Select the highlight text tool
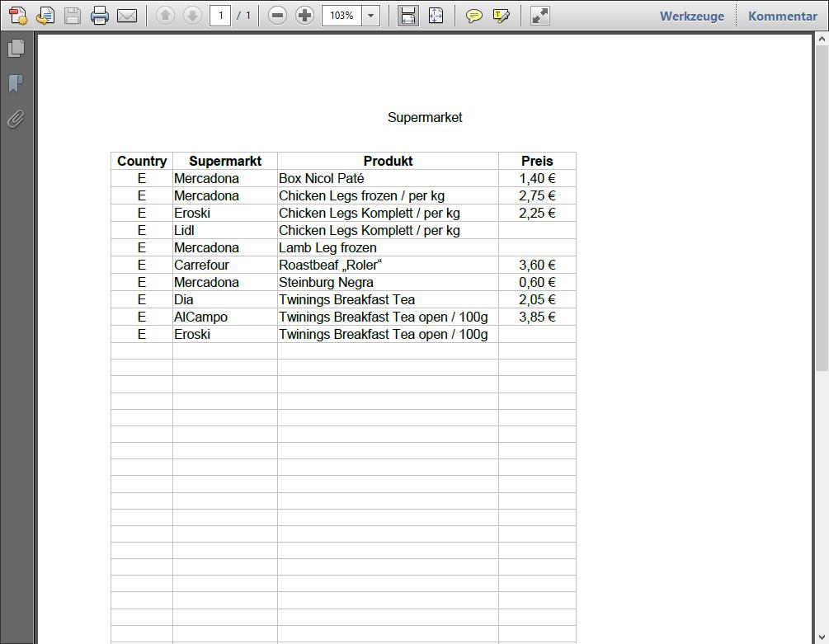 pos(501,16)
